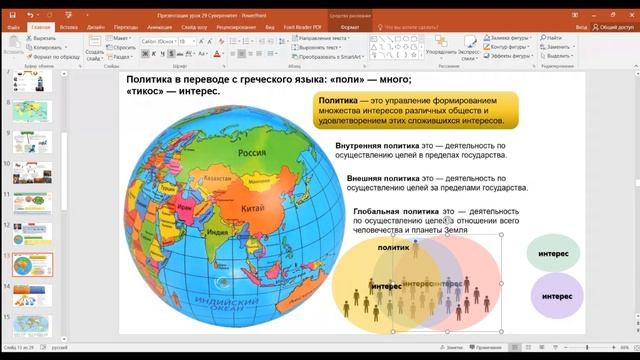Open the font size dropdown
Image resolution: width=640 pixels, height=360 pixels.
pos(193,42)
